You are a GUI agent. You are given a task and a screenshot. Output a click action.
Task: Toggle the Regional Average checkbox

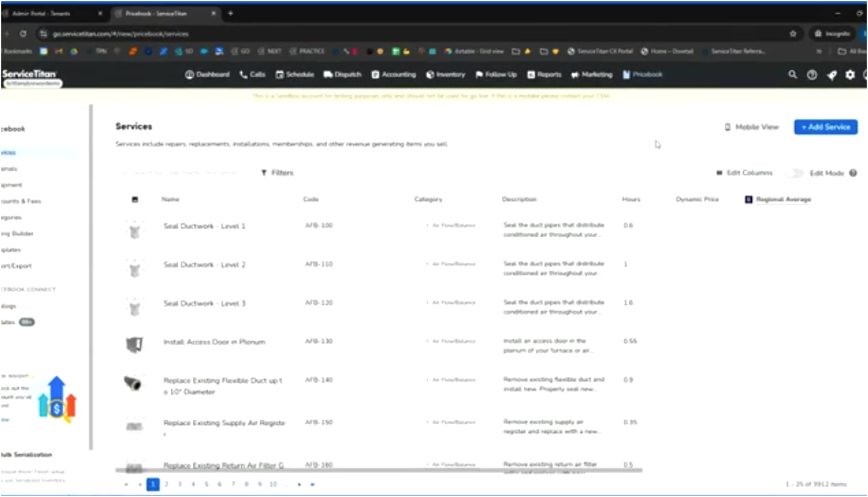coord(748,199)
